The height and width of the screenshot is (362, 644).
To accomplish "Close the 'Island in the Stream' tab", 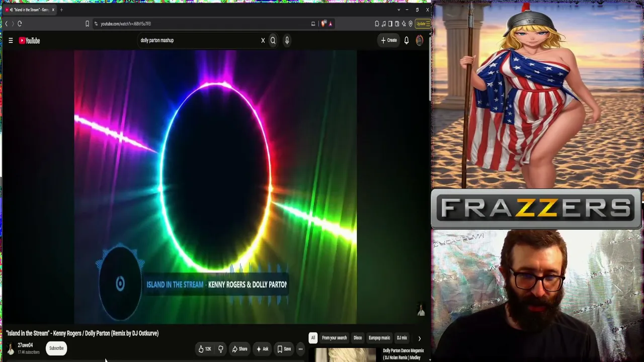I will (53, 10).
